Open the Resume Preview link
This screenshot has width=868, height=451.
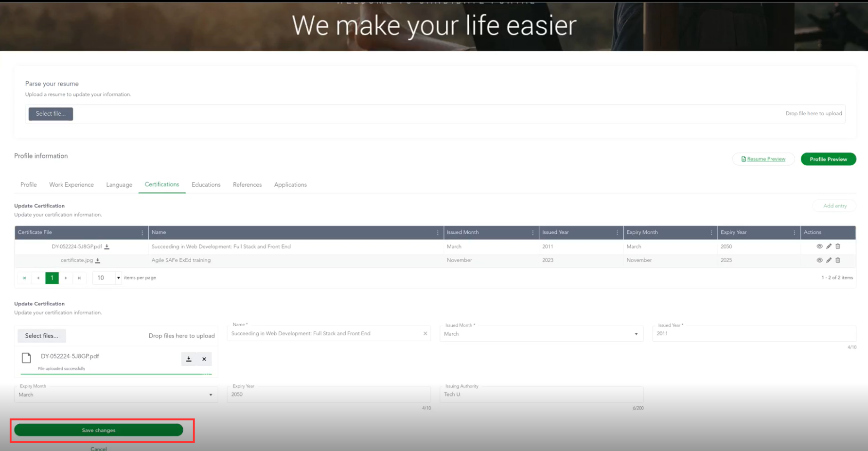click(x=763, y=159)
